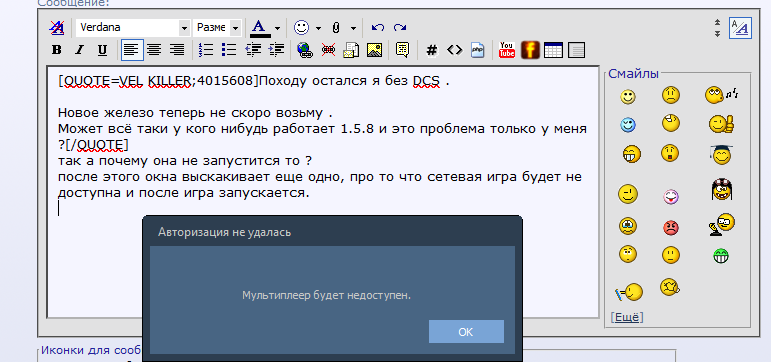Screen dimensions: 771x362
Task: Insert the sad frown smiley
Action: (671, 94)
